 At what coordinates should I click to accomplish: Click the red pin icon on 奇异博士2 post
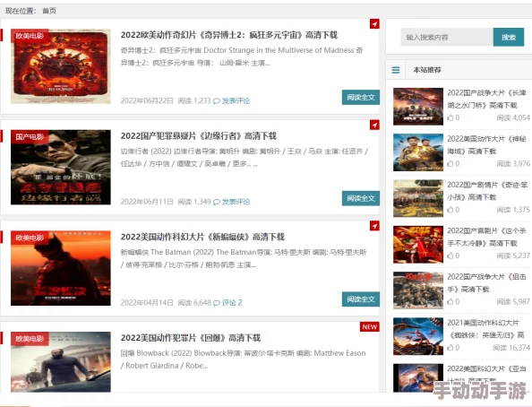[x=374, y=24]
